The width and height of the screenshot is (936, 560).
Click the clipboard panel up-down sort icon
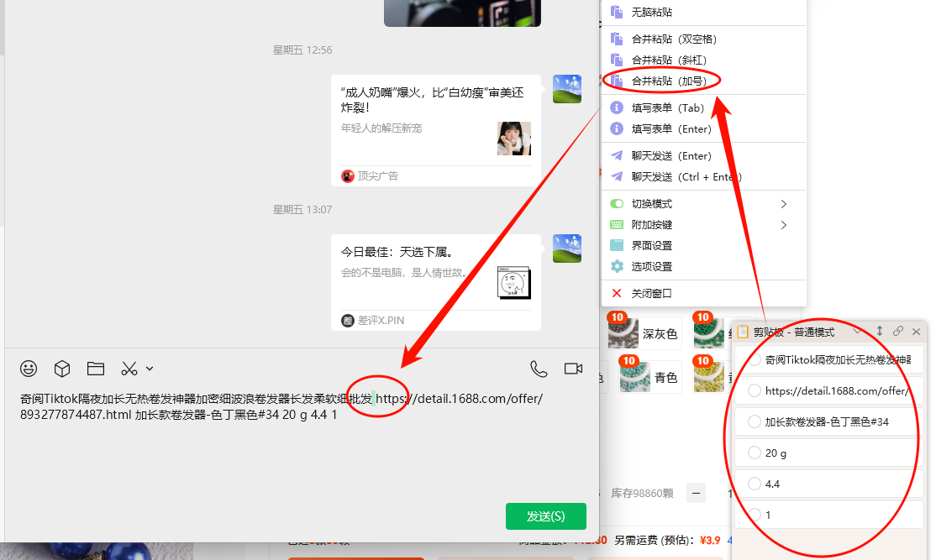click(x=880, y=331)
